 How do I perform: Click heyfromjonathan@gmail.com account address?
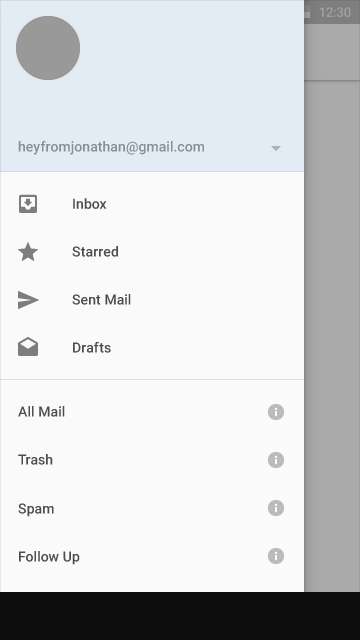111,147
